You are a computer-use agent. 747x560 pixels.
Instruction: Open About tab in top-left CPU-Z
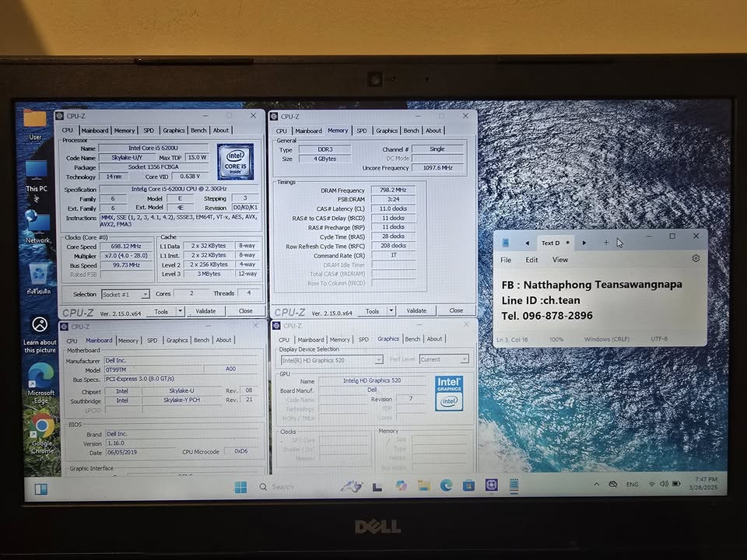(x=220, y=130)
